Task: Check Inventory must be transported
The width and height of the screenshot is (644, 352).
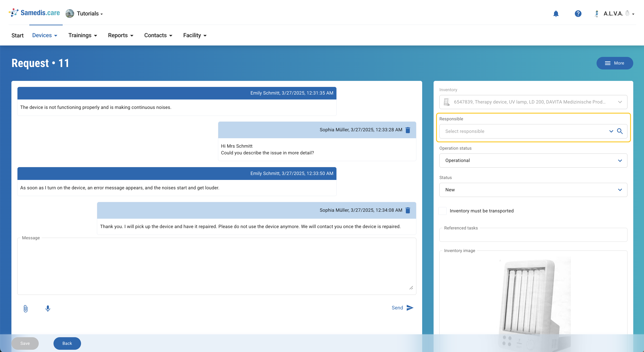Action: (443, 211)
